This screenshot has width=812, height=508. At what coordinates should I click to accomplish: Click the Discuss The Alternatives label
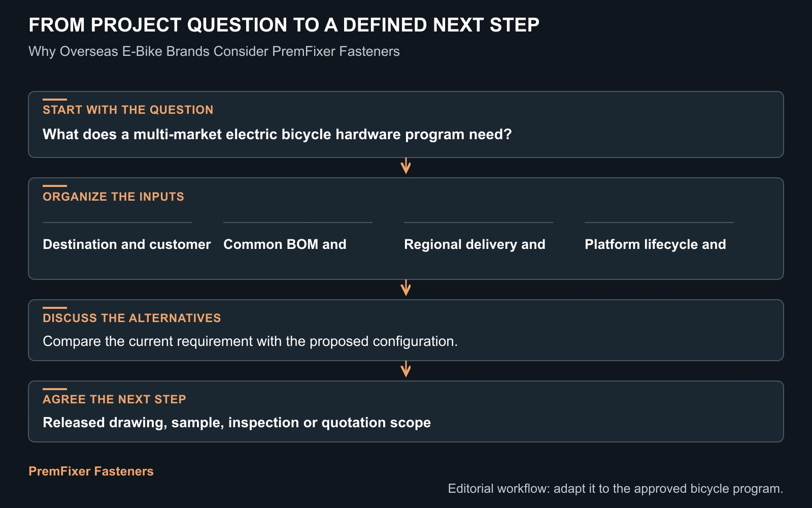[x=132, y=318]
